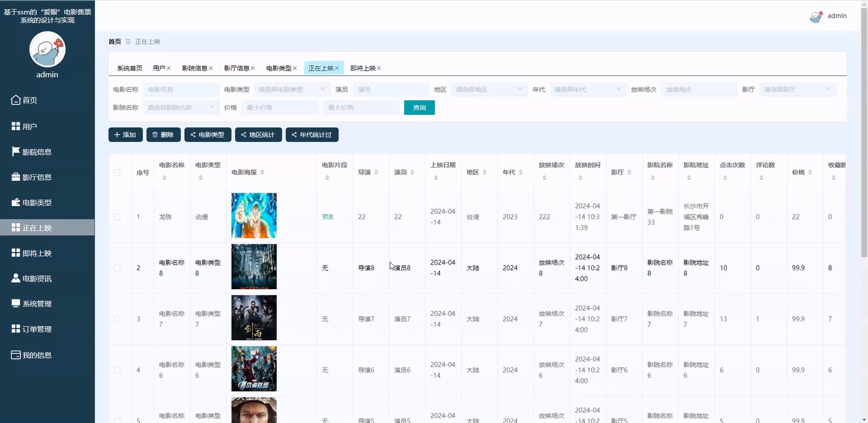
Task: Sort by 电影海报 column
Action: coord(262,172)
